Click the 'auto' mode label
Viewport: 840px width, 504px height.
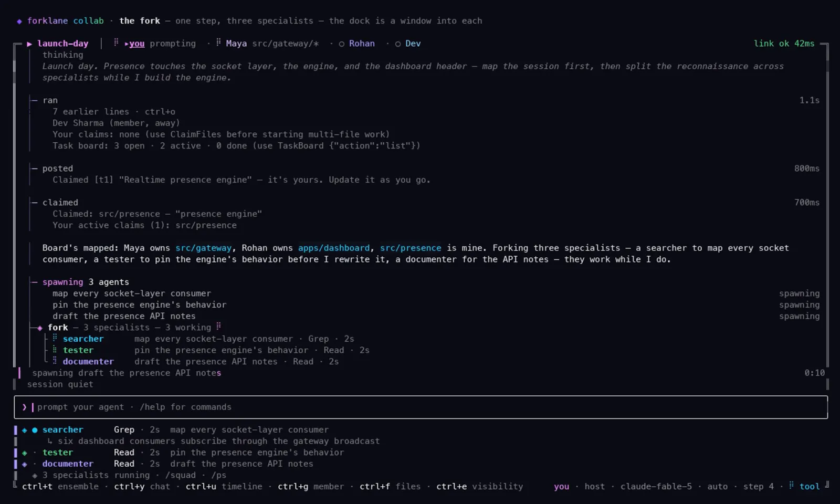pyautogui.click(x=717, y=487)
